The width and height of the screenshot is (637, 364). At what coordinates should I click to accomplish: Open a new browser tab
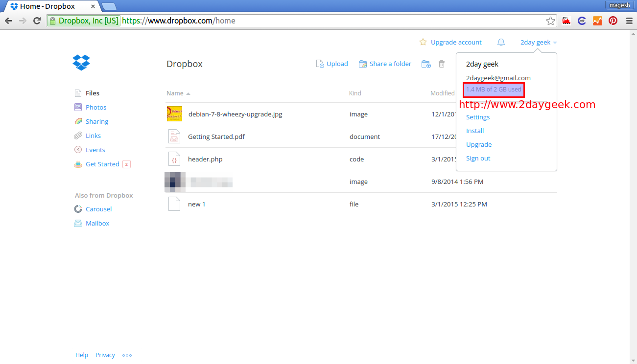point(109,6)
